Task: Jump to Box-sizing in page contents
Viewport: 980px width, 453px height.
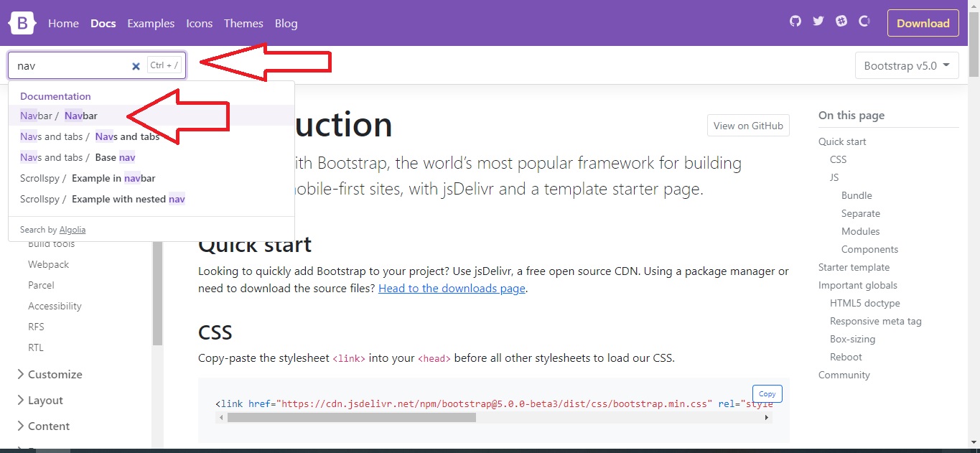Action: [x=852, y=339]
